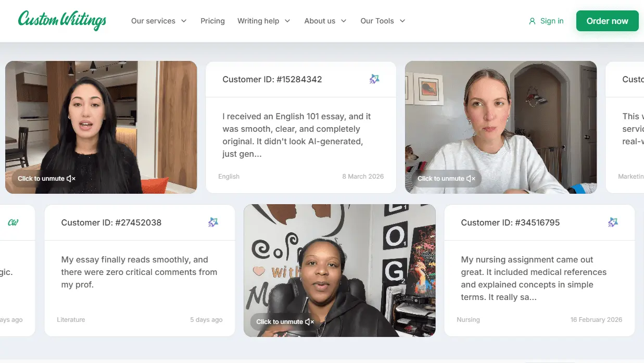Screen dimensions: 644x363
Task: Click the Sign in link
Action: pos(546,21)
